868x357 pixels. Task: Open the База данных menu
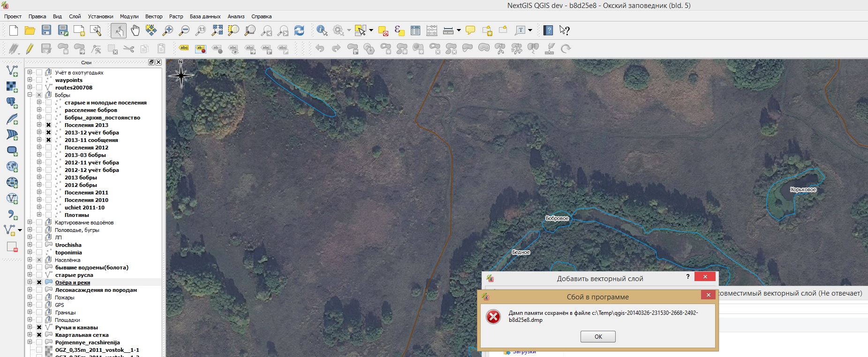pyautogui.click(x=205, y=16)
